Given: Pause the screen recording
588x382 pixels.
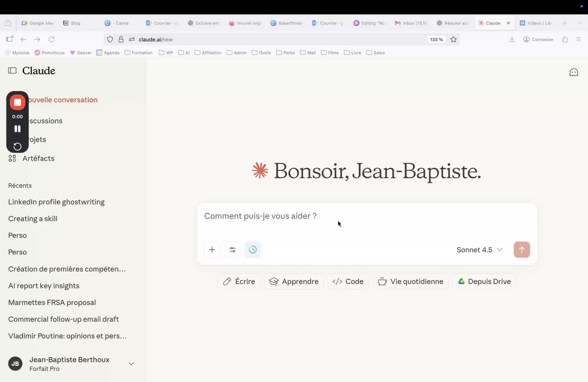Looking at the screenshot, I should (17, 129).
